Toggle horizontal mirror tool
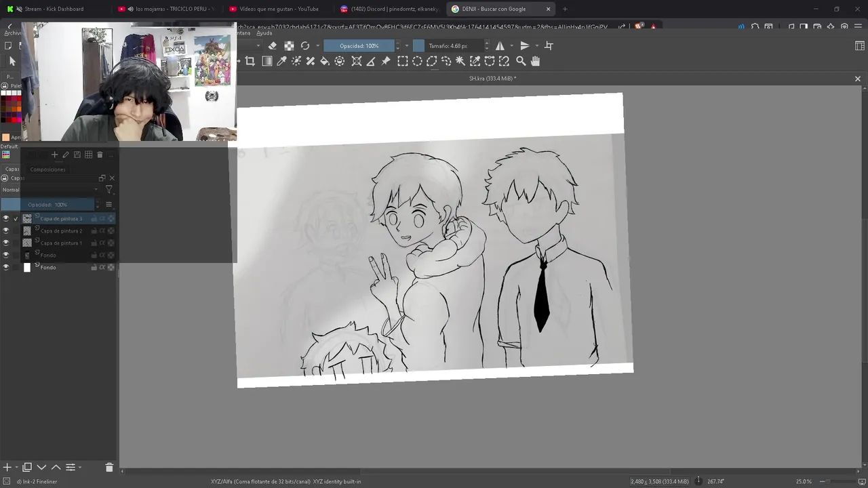Screen dimensions: 868x488 click(500, 45)
